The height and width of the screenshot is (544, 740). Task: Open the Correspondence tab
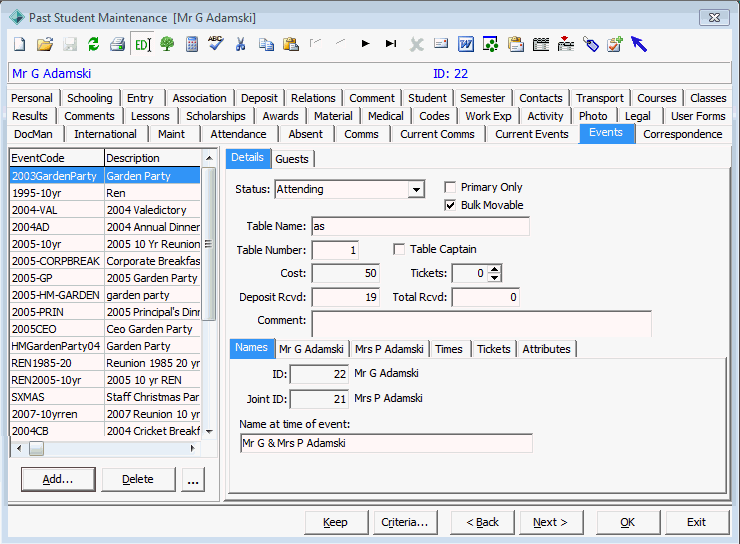(682, 134)
